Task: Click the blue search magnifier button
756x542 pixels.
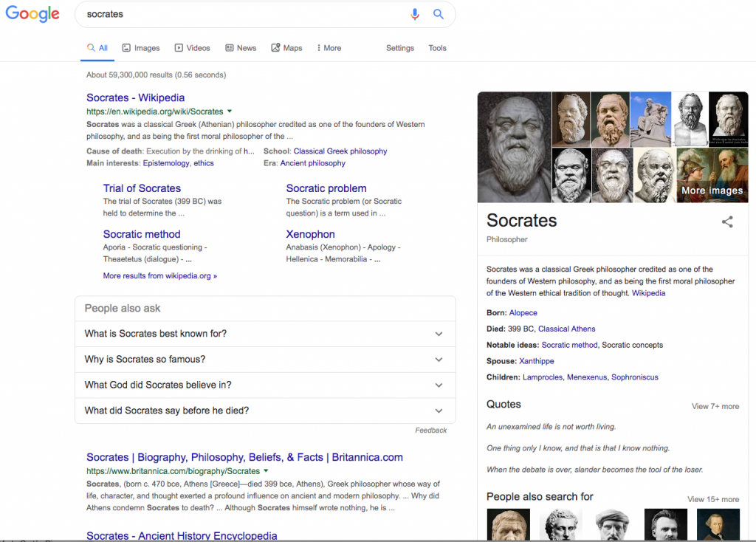Action: [439, 14]
